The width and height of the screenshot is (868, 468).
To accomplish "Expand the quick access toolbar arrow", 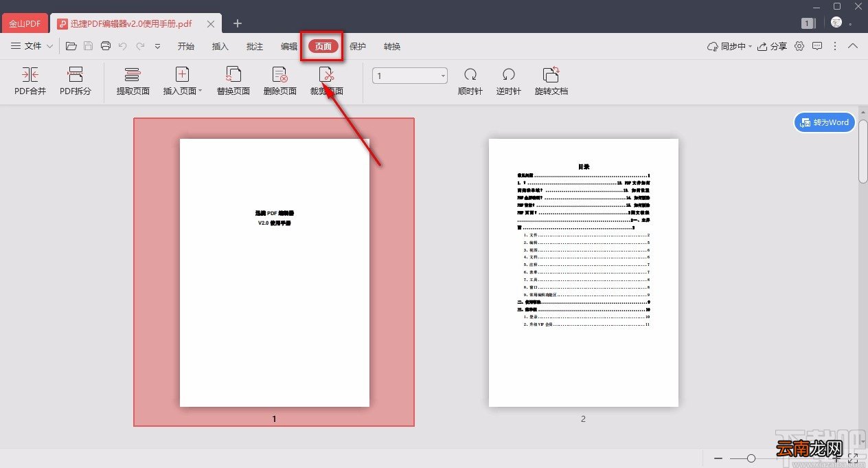I will point(157,46).
